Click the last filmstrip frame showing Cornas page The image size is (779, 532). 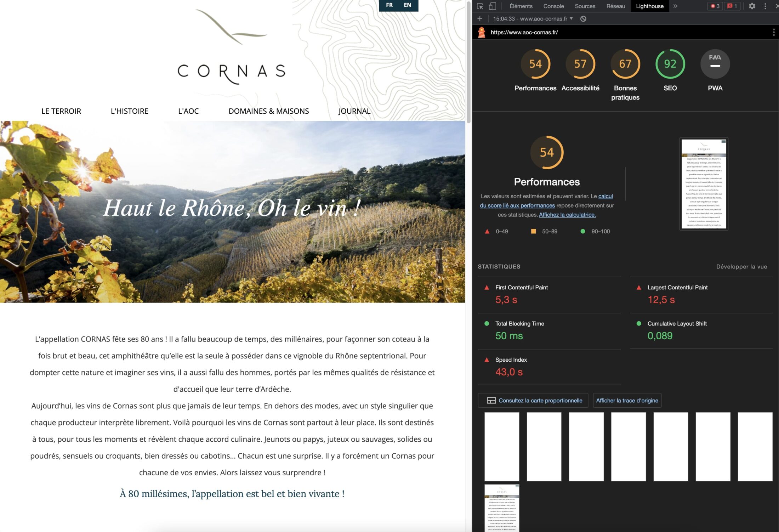click(x=502, y=508)
